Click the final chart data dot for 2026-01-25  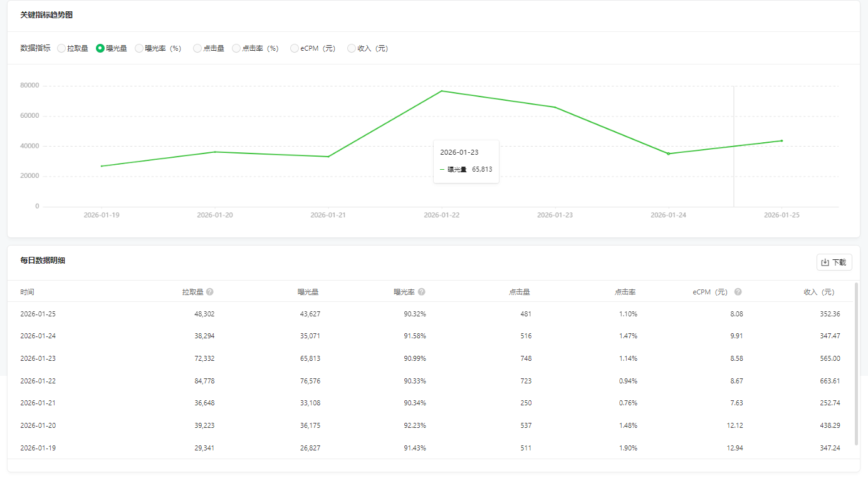pyautogui.click(x=782, y=140)
